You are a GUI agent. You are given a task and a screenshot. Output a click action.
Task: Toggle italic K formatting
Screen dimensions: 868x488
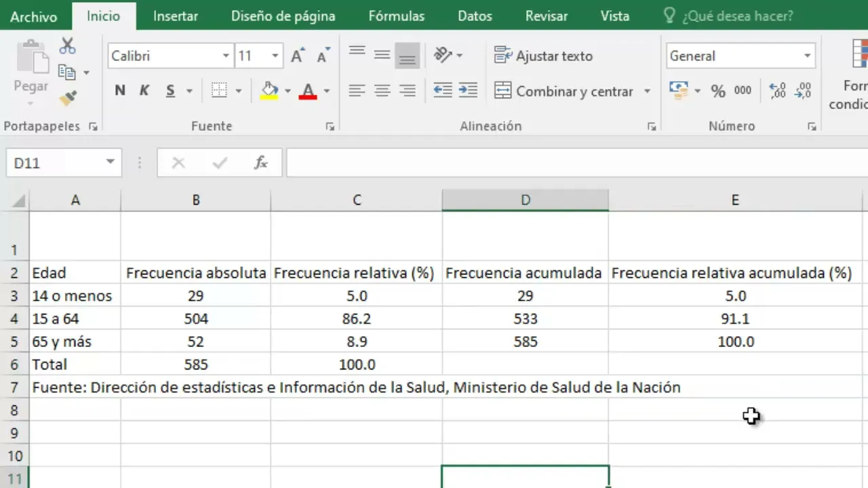tap(144, 91)
